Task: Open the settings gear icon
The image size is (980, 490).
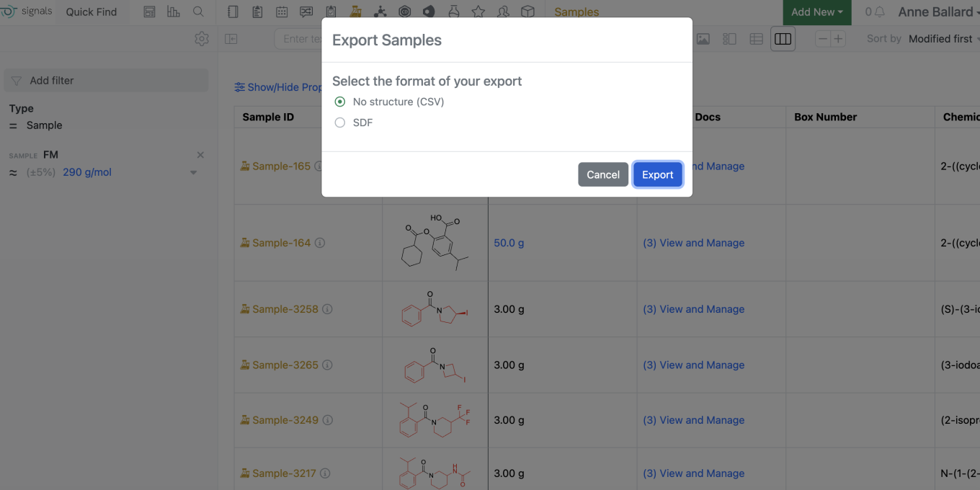Action: [x=202, y=39]
